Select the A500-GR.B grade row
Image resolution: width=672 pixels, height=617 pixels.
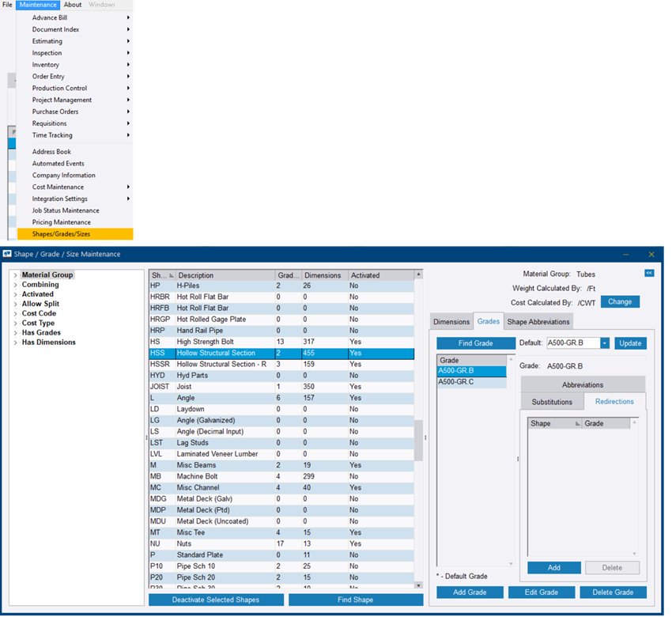(471, 371)
